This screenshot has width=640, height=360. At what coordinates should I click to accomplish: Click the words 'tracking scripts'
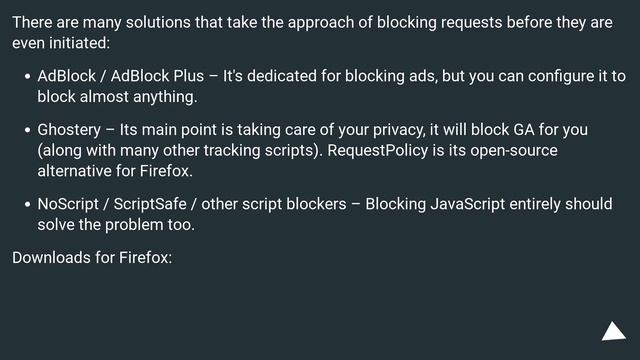click(261, 151)
